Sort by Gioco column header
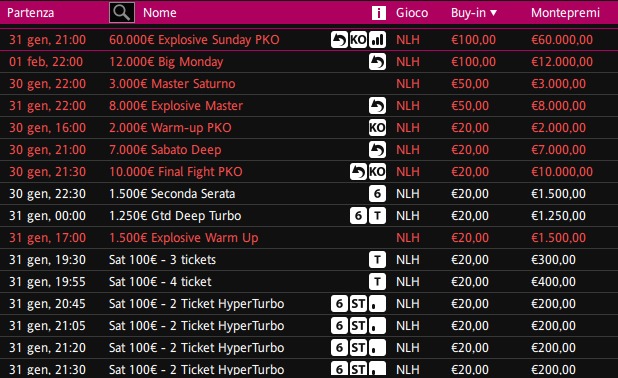This screenshot has width=618, height=378. 412,13
